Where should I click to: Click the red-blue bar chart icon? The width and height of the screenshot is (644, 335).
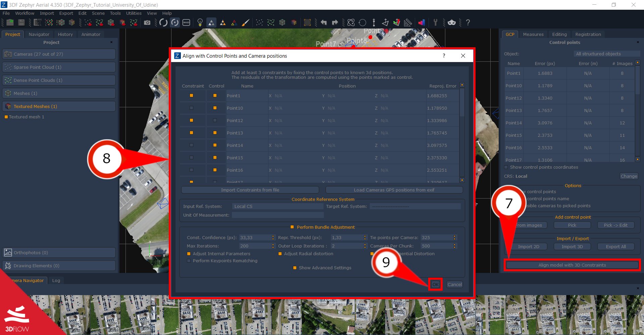[x=422, y=22]
